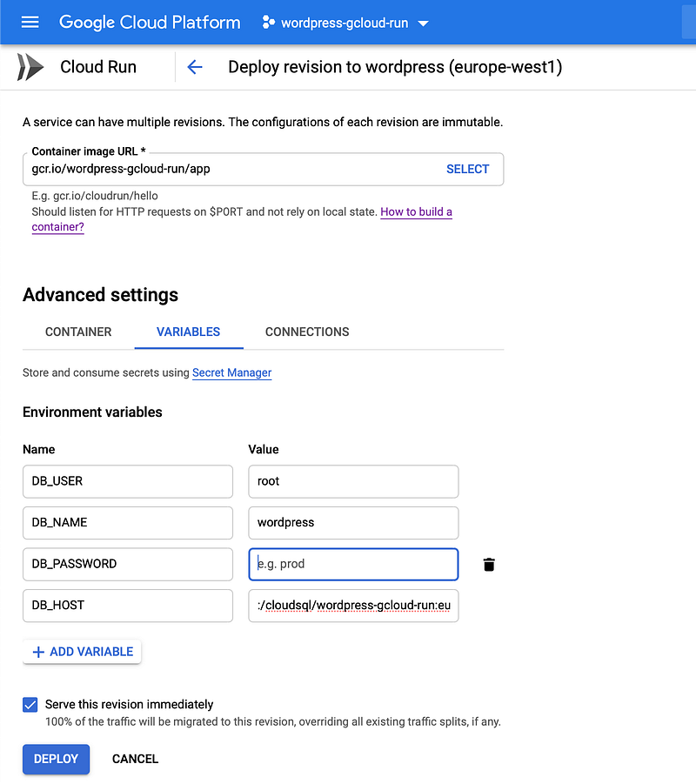Click the Google Cloud Platform title

point(150,23)
